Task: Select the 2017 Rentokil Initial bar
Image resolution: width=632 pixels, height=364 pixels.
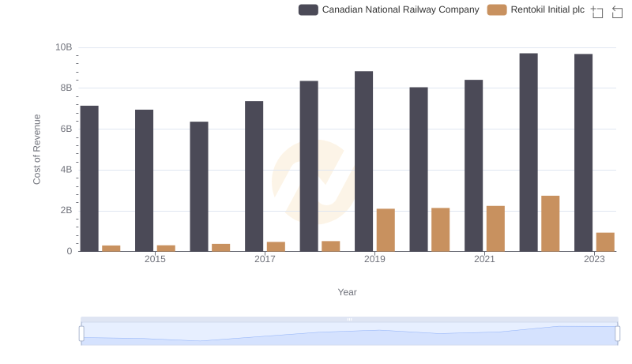Action: point(276,247)
